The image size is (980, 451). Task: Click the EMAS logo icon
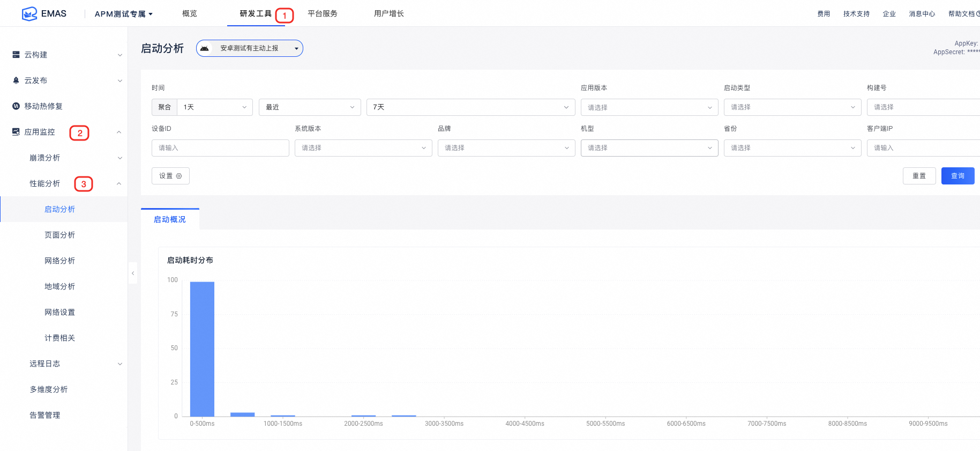tap(29, 13)
